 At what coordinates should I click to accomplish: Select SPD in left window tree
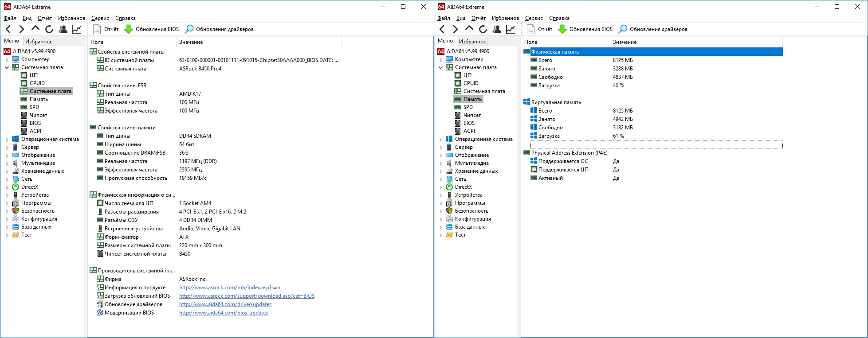coord(34,107)
